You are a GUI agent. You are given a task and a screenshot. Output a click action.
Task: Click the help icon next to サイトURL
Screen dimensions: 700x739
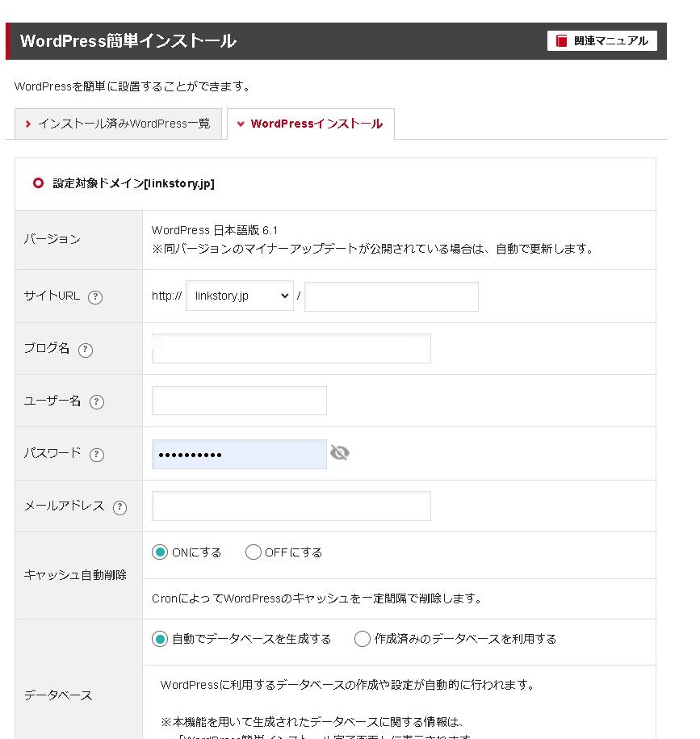[95, 296]
